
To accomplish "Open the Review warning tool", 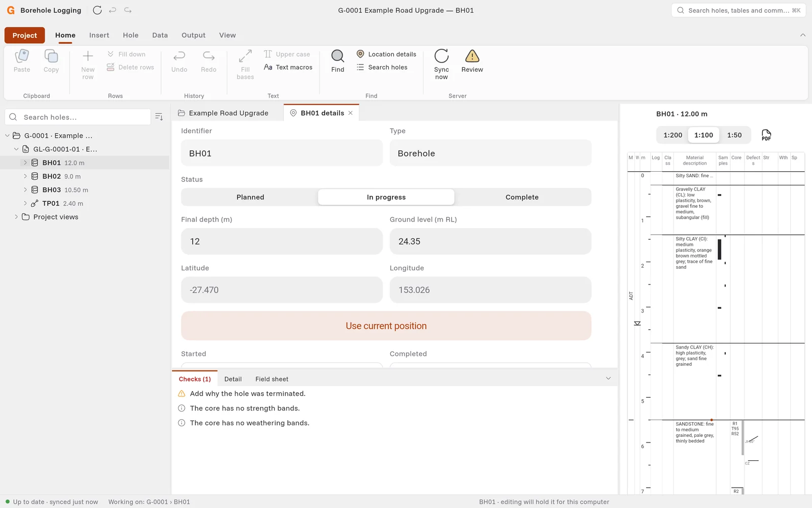I will 472,61.
